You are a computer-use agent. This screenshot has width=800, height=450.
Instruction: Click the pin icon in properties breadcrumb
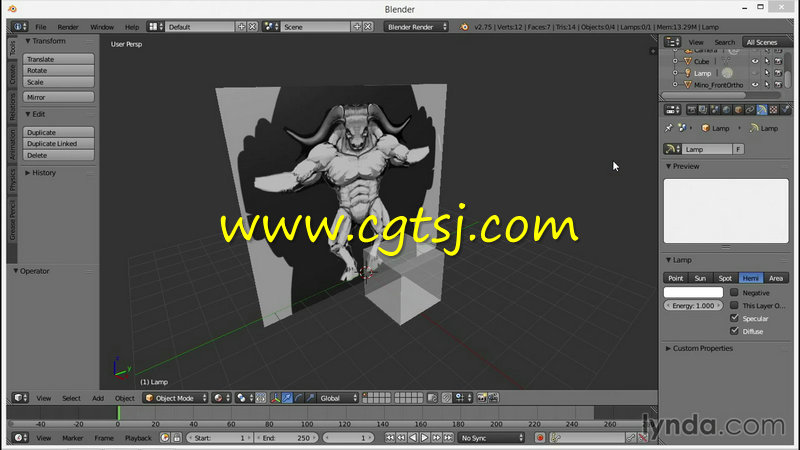point(669,128)
